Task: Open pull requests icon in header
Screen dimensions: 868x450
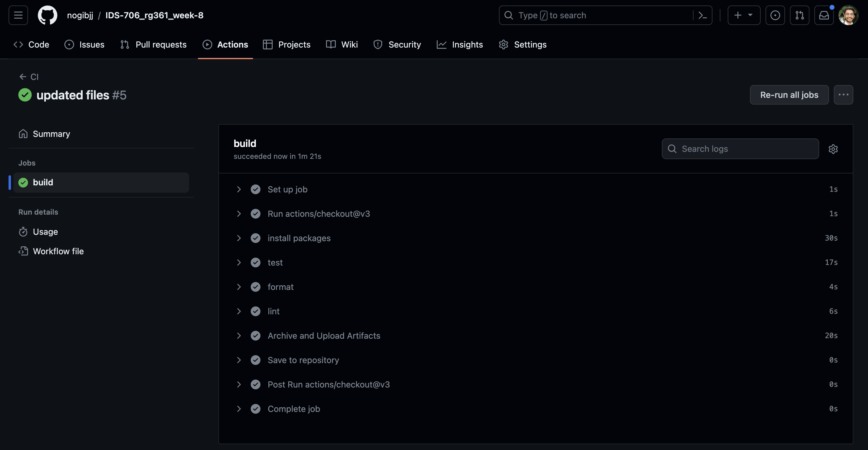Action: pos(799,15)
